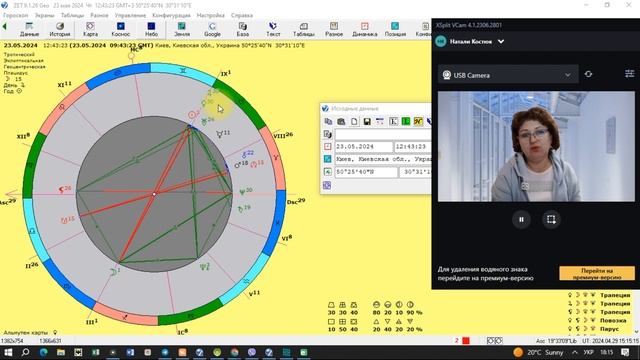The image size is (640, 360).
Task: Open the Справка menu
Action: click(x=242, y=15)
